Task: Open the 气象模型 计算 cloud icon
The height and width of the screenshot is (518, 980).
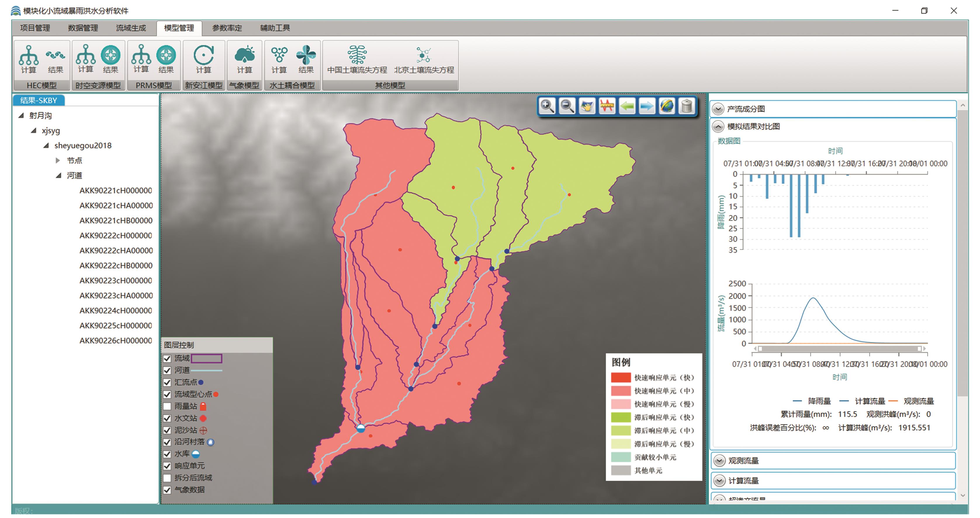Action: pyautogui.click(x=244, y=59)
